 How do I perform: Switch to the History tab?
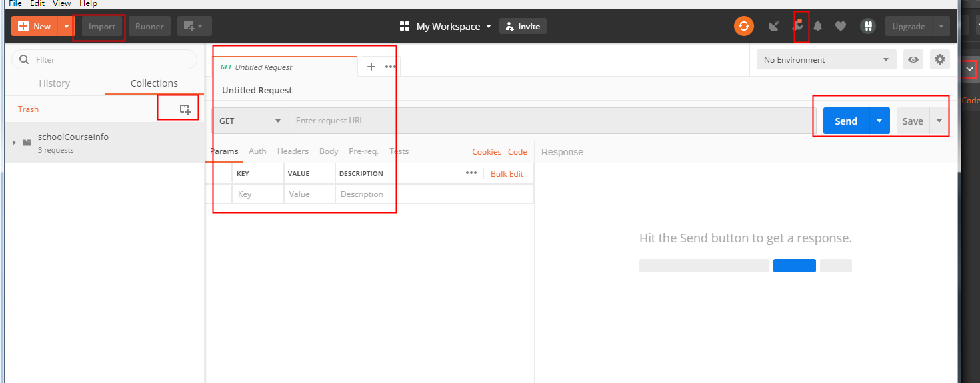point(55,83)
